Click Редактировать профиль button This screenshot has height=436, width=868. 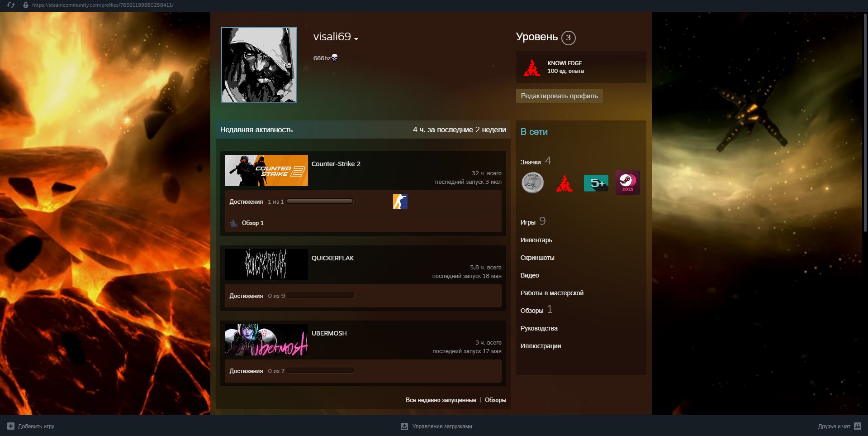tap(559, 96)
